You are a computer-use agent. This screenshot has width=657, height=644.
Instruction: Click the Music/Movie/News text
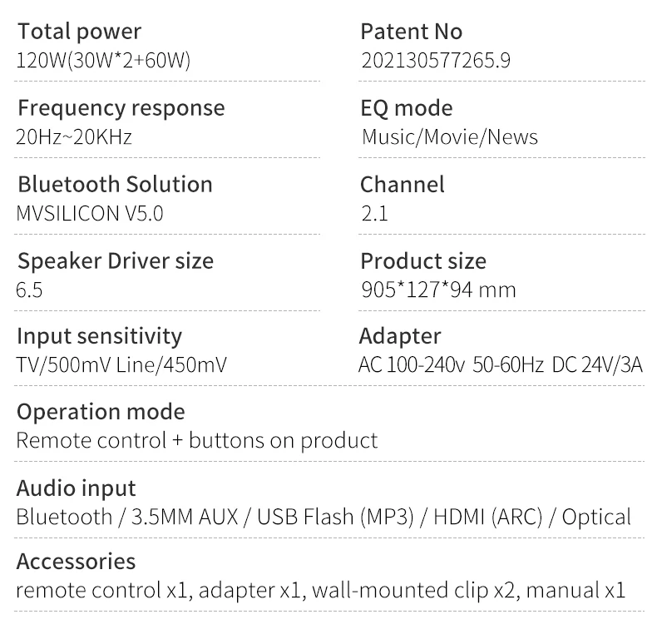[449, 137]
